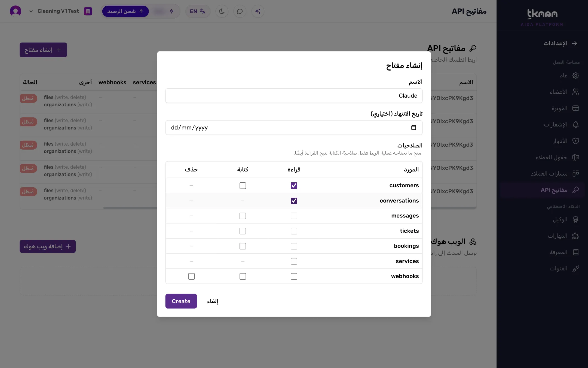Click the purple organization building icon
This screenshot has width=588, height=368.
tap(88, 11)
